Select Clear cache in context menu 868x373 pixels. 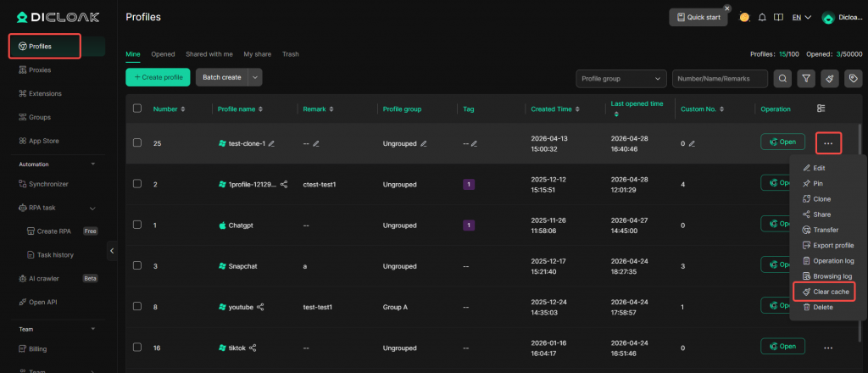click(829, 292)
